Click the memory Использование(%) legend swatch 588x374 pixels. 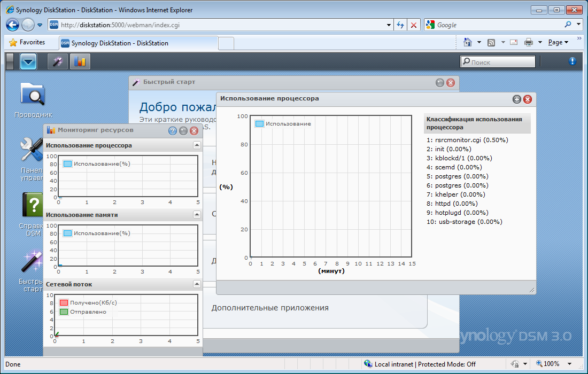(x=67, y=233)
